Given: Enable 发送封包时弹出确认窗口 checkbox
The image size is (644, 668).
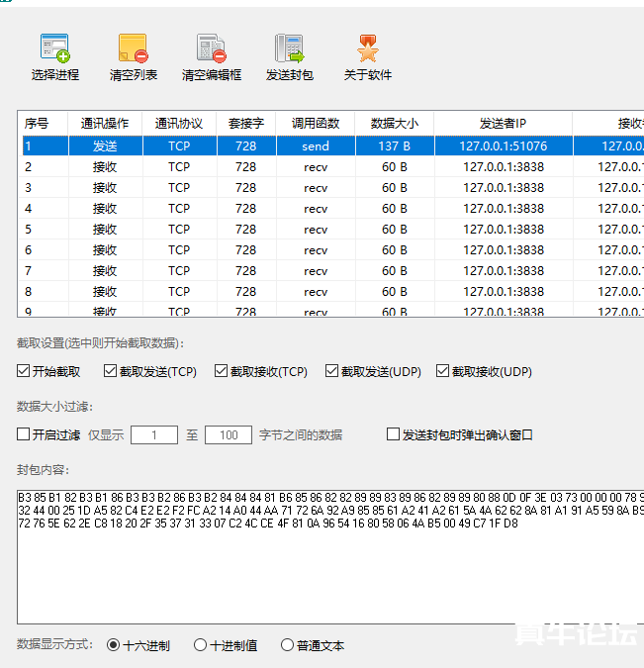Looking at the screenshot, I should (x=393, y=434).
